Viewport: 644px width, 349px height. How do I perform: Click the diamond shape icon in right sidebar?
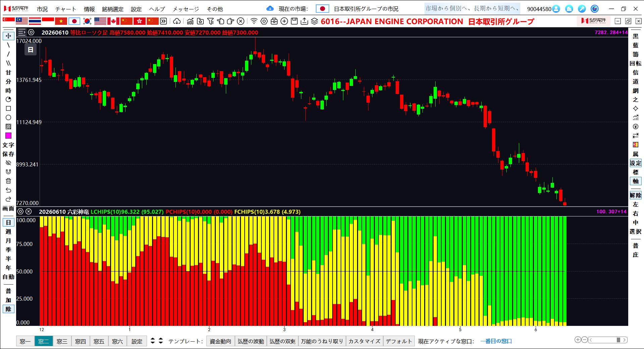pos(636,108)
